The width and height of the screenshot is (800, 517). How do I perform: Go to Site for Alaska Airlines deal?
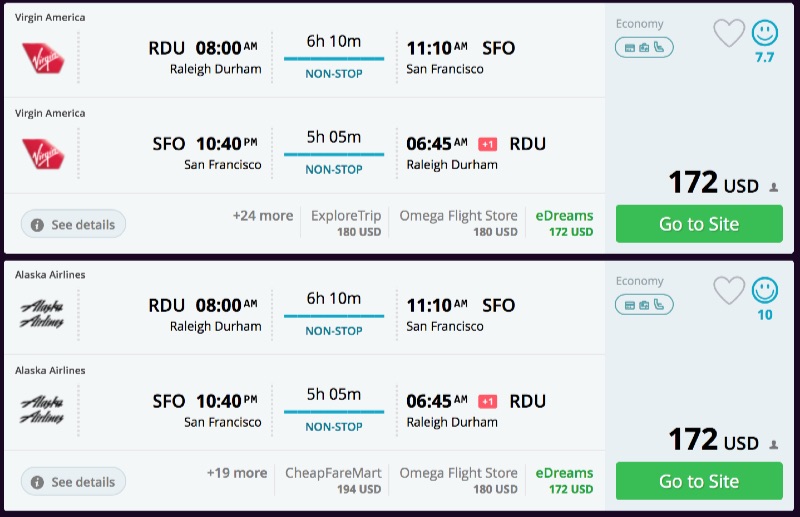pyautogui.click(x=697, y=481)
